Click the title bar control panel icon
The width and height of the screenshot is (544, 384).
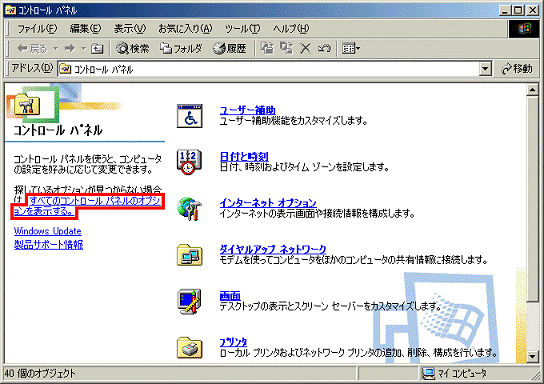[10, 10]
